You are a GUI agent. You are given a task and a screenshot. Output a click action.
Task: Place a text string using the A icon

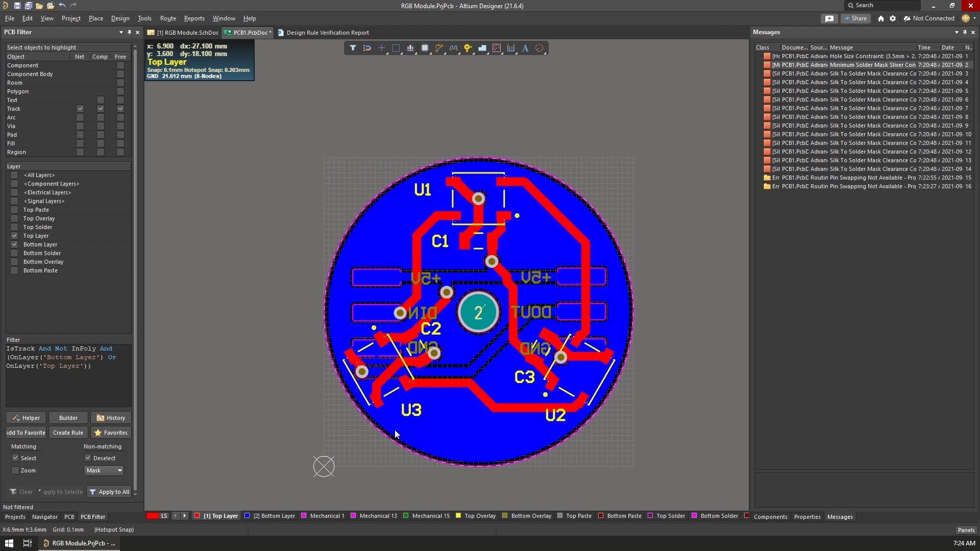526,48
